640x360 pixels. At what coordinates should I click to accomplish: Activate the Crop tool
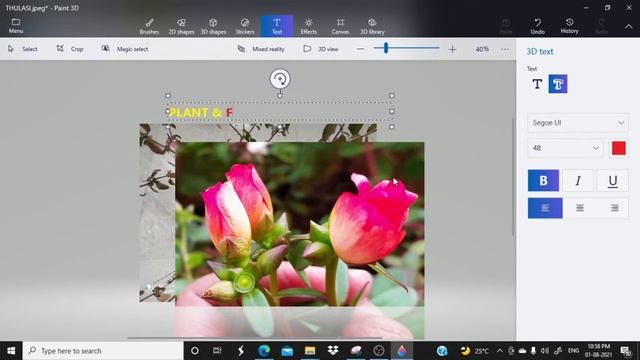tap(70, 49)
